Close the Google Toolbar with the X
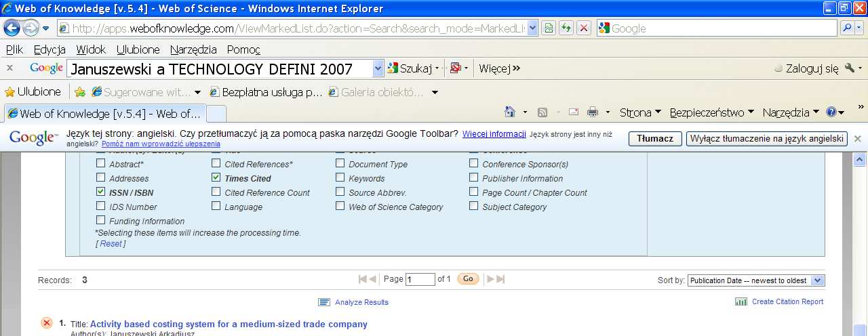868x336 pixels. pos(9,68)
